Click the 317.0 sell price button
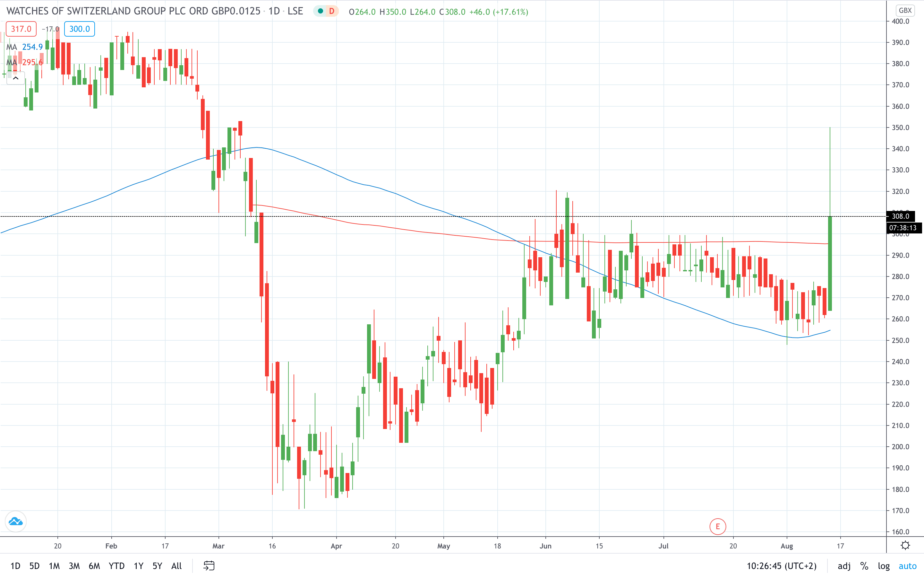The width and height of the screenshot is (924, 578). [x=21, y=29]
